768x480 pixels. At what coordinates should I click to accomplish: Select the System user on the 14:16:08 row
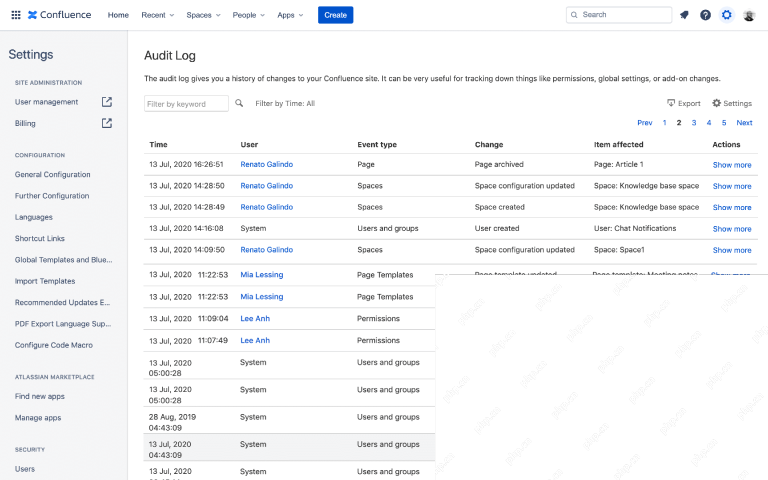253,228
